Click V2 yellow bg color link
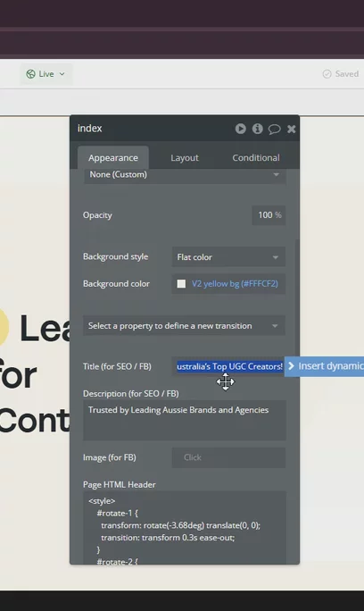The image size is (364, 611). click(235, 284)
